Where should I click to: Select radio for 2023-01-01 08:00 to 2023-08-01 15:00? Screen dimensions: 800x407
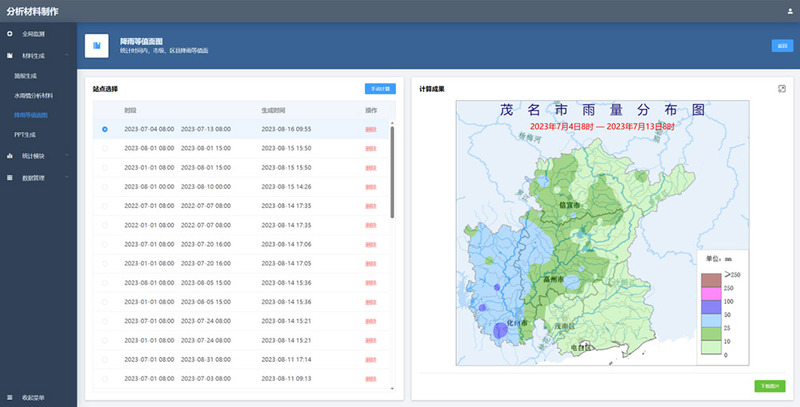point(105,168)
